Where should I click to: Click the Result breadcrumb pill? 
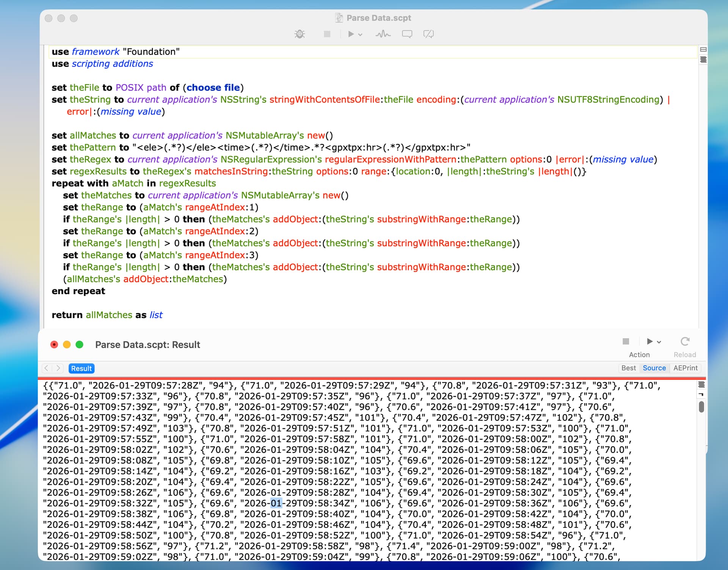pyautogui.click(x=81, y=368)
